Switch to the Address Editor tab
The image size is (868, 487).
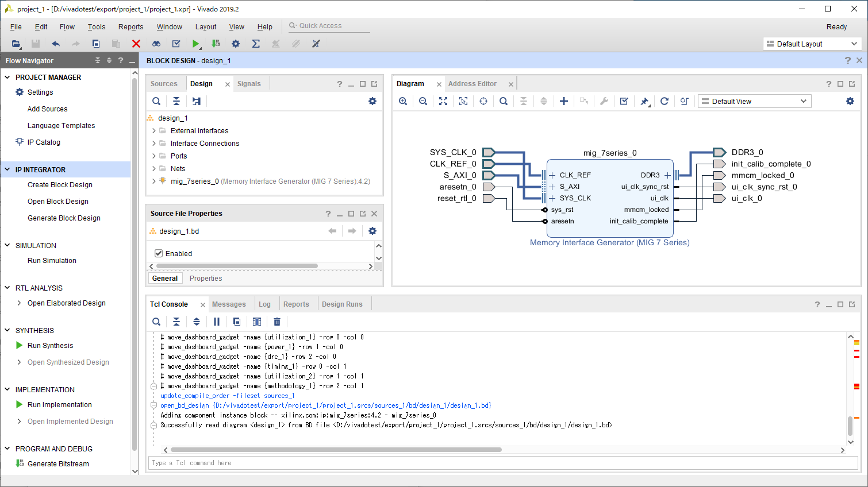tap(472, 84)
